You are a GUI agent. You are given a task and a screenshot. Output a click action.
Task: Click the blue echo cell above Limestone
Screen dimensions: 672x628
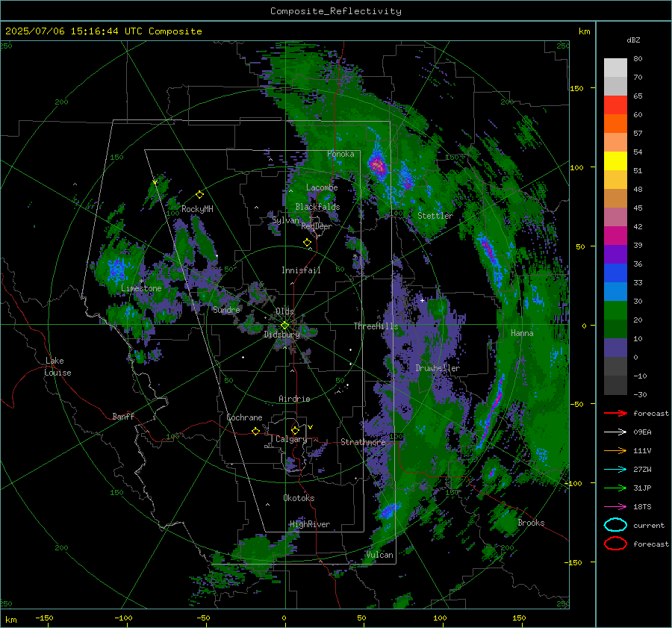pos(116,270)
